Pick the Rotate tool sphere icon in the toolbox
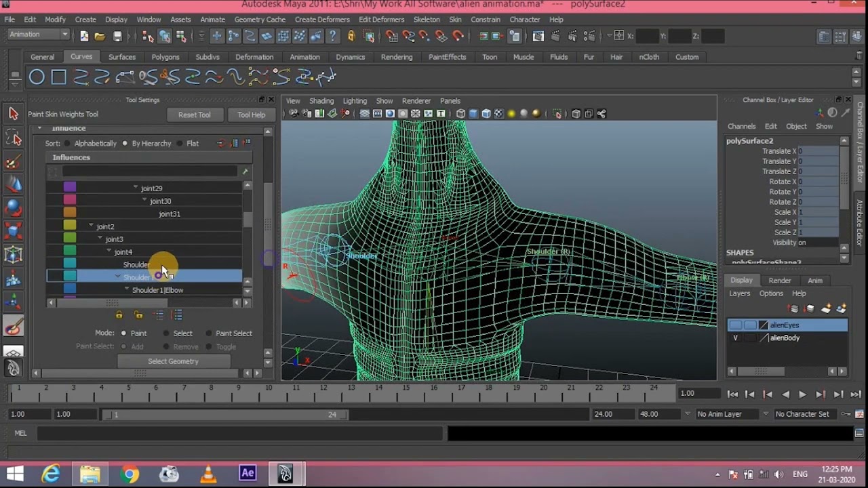 (13, 209)
